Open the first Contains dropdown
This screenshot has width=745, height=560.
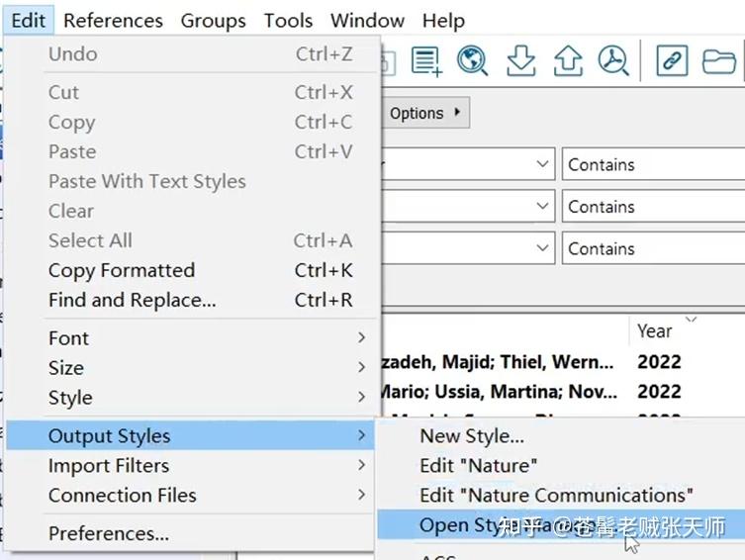coord(652,165)
